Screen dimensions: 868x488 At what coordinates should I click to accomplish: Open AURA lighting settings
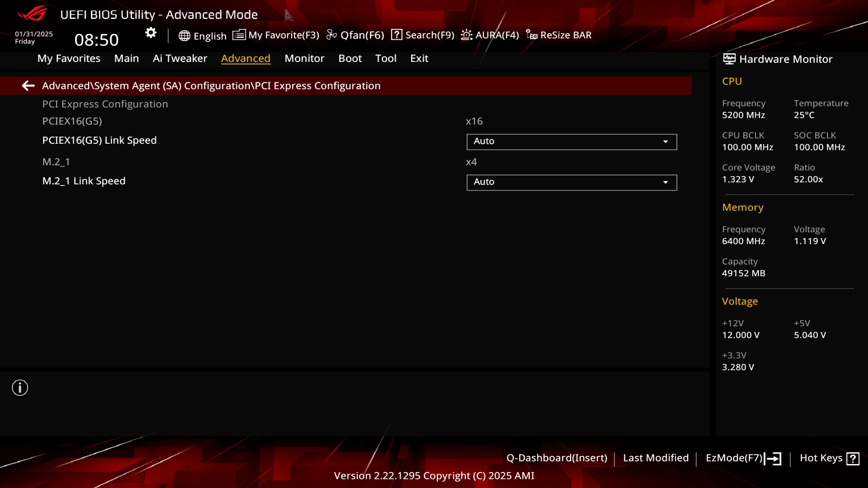[x=489, y=34]
